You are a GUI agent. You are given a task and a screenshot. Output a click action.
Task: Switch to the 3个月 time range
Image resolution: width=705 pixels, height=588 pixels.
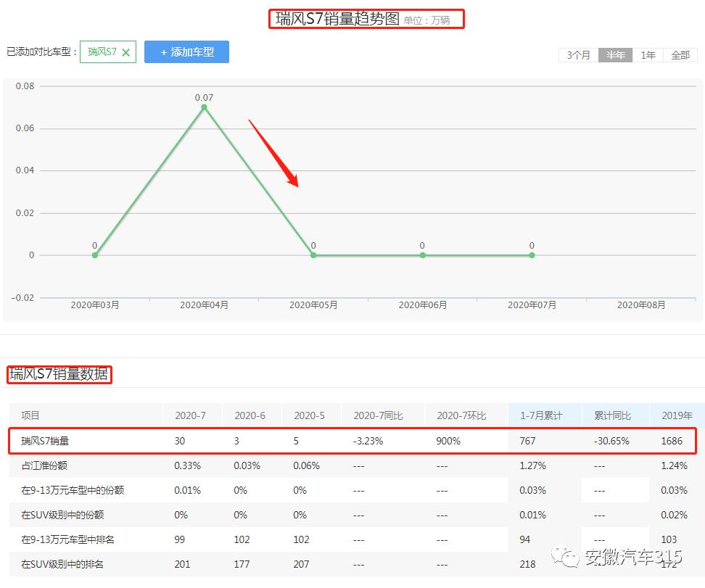click(x=578, y=55)
